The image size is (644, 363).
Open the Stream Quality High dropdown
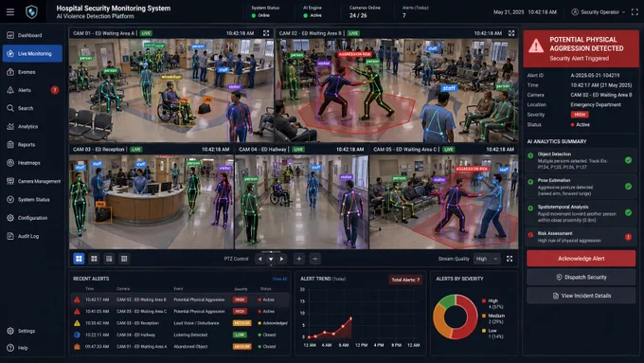click(x=487, y=259)
